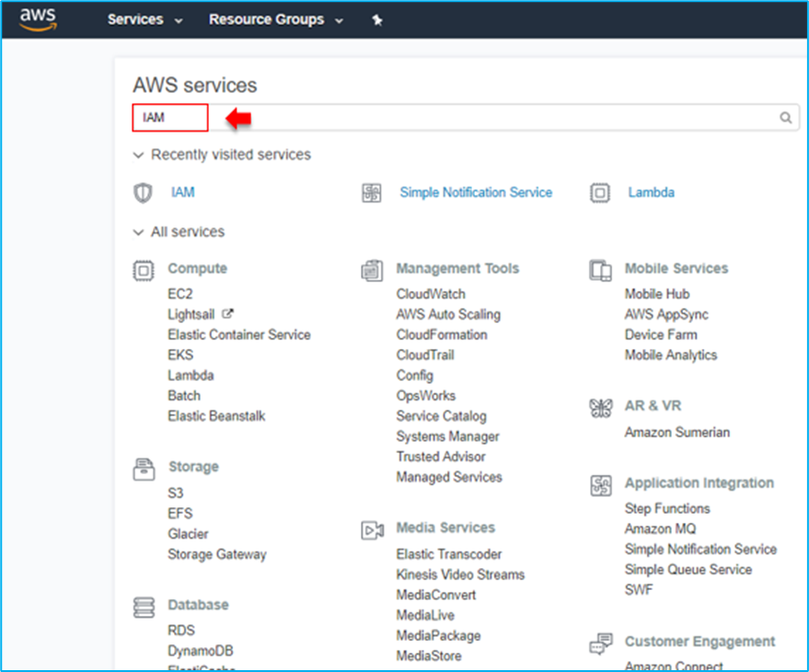Open Systems Manager
The width and height of the screenshot is (809, 672).
(447, 436)
